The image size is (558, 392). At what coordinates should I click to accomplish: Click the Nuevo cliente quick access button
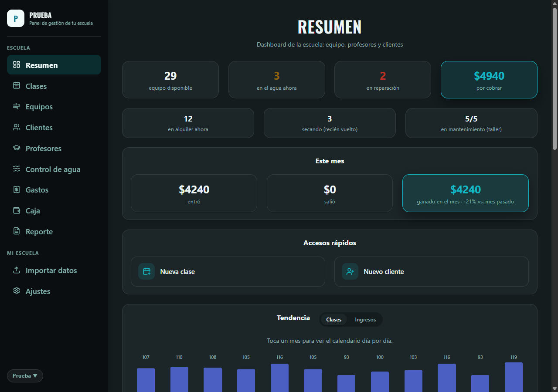[x=432, y=272]
